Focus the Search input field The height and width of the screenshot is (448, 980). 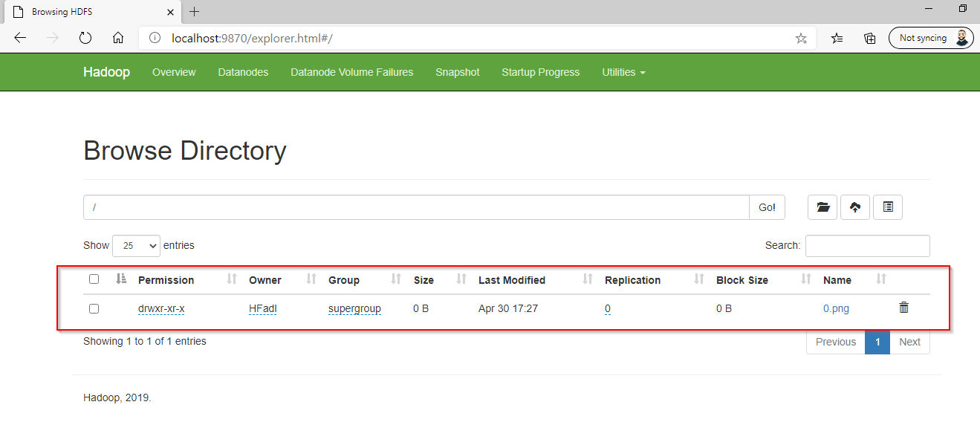pyautogui.click(x=867, y=245)
